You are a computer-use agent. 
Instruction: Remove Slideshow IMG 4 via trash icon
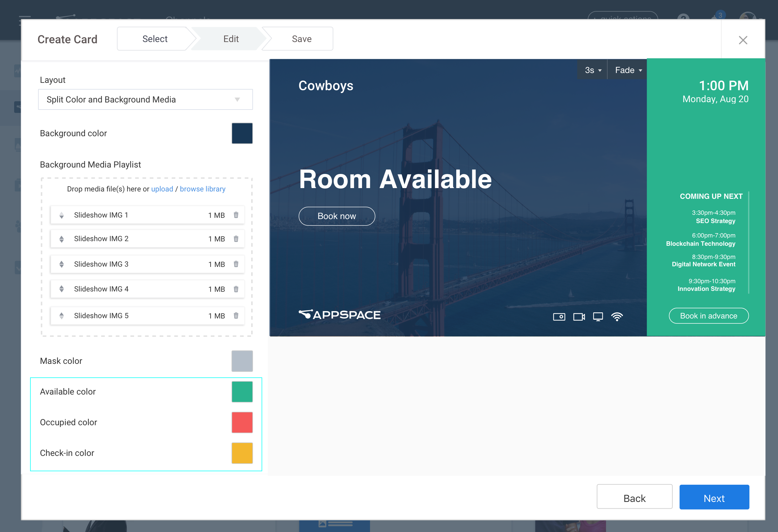(236, 289)
